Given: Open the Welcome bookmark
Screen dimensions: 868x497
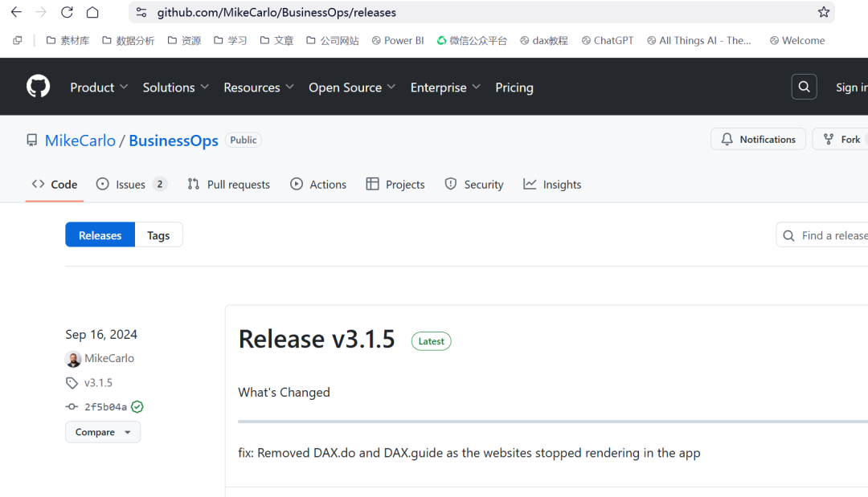Looking at the screenshot, I should tap(797, 40).
